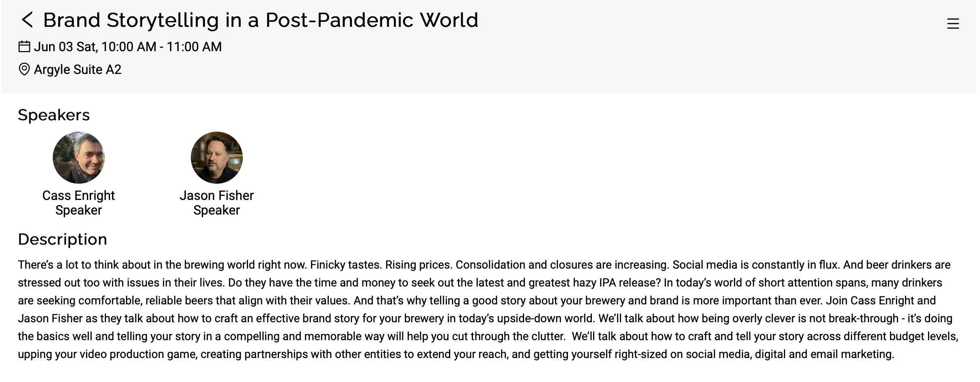Click the Jun 03 Sat session time

click(x=128, y=47)
